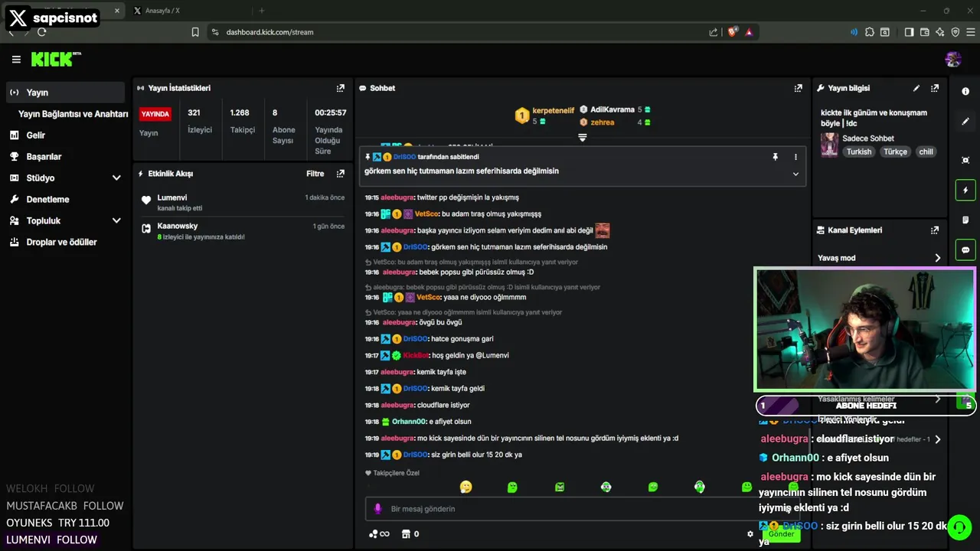Open the Kick hamburger menu
The image size is (980, 551).
pos(16,60)
